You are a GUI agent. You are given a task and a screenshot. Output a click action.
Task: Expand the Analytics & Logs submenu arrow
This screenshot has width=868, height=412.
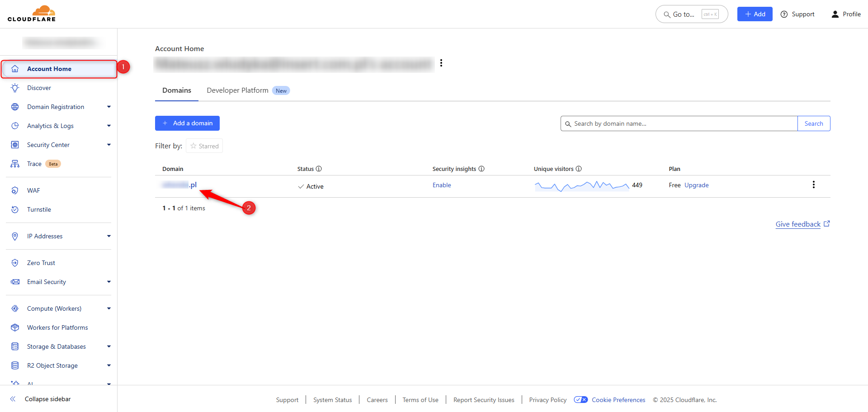click(109, 126)
